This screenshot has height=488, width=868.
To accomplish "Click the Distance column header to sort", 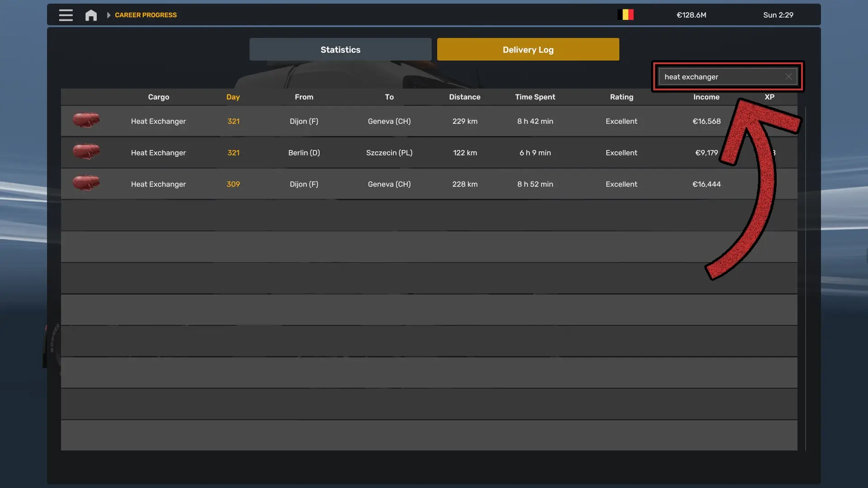I will (x=464, y=97).
